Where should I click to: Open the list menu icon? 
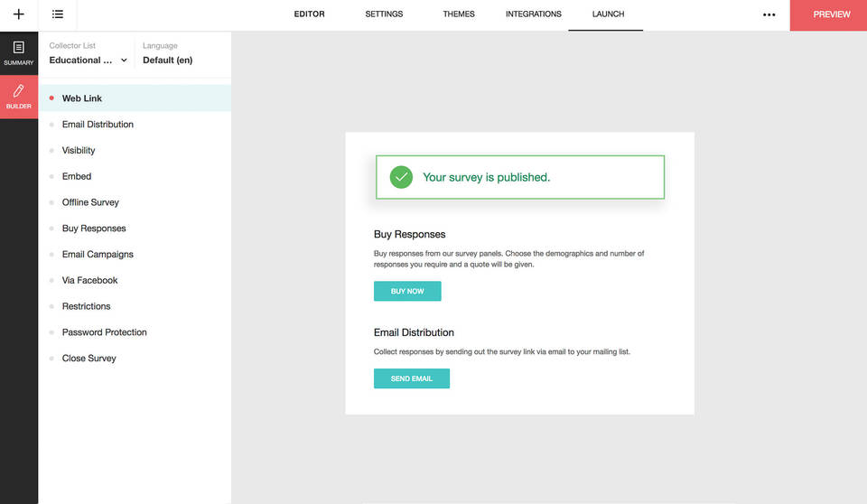(x=58, y=14)
